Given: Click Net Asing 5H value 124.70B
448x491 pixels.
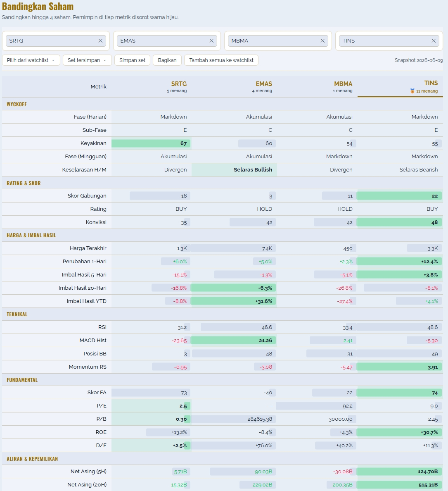Looking at the screenshot, I should click(399, 472).
